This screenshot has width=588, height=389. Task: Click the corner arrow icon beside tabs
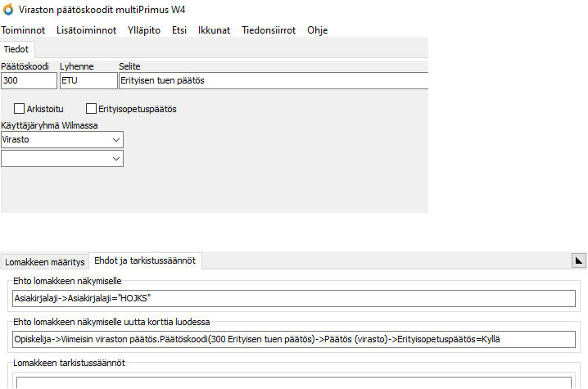578,260
